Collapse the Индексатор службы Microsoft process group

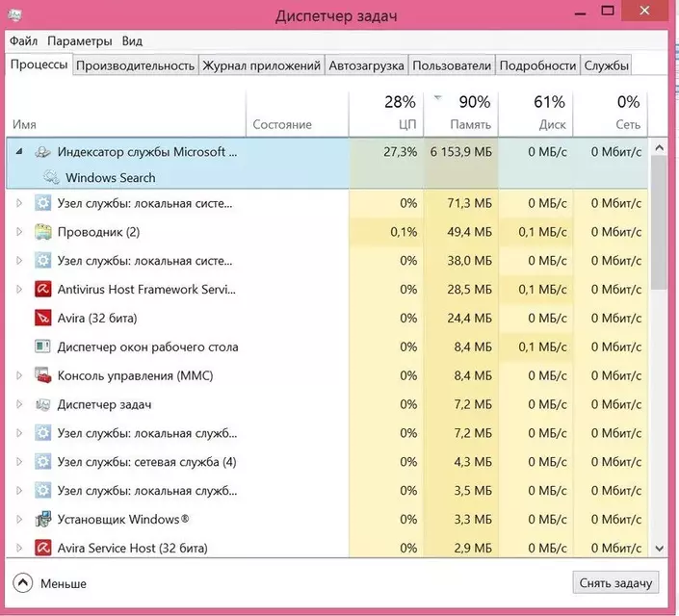coord(19,151)
